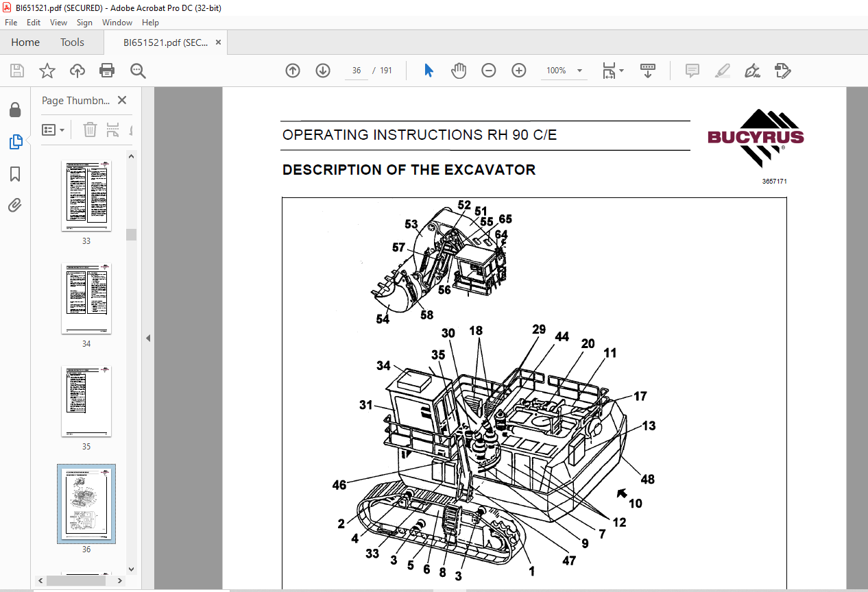Zoom in with the plus button
Image resolution: width=868 pixels, height=592 pixels.
tap(519, 71)
